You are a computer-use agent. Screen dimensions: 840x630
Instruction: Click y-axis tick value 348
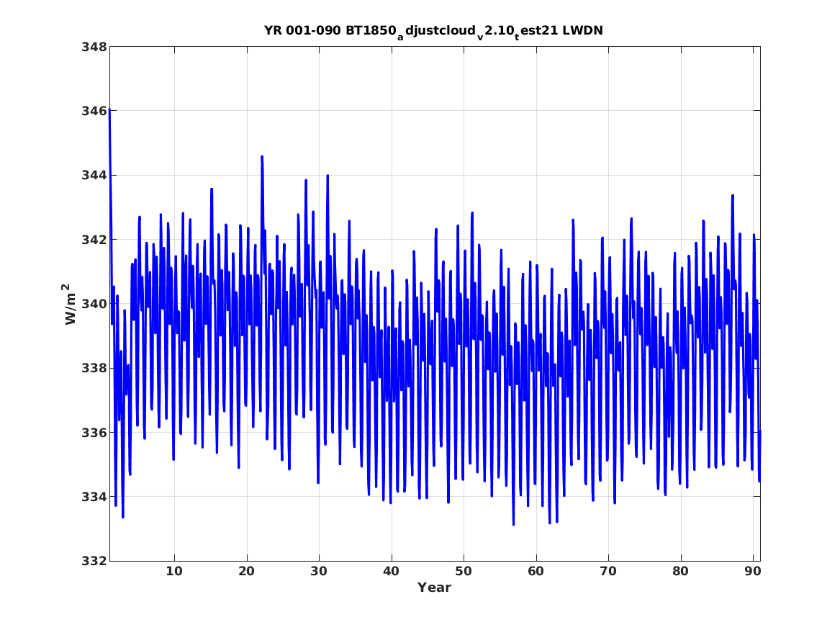[94, 47]
